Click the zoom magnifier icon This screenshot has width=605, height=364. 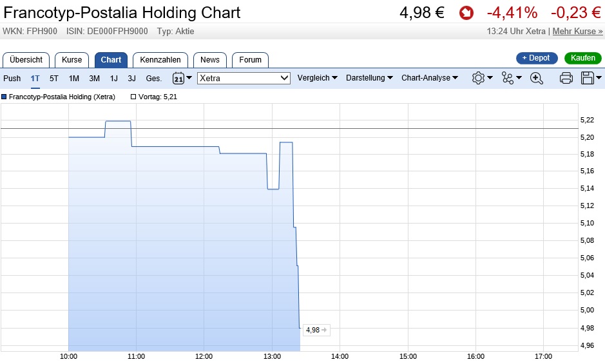tap(536, 78)
